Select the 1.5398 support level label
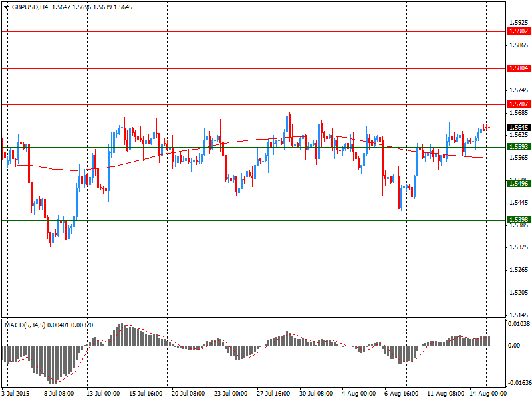The width and height of the screenshot is (532, 399). pyautogui.click(x=519, y=220)
